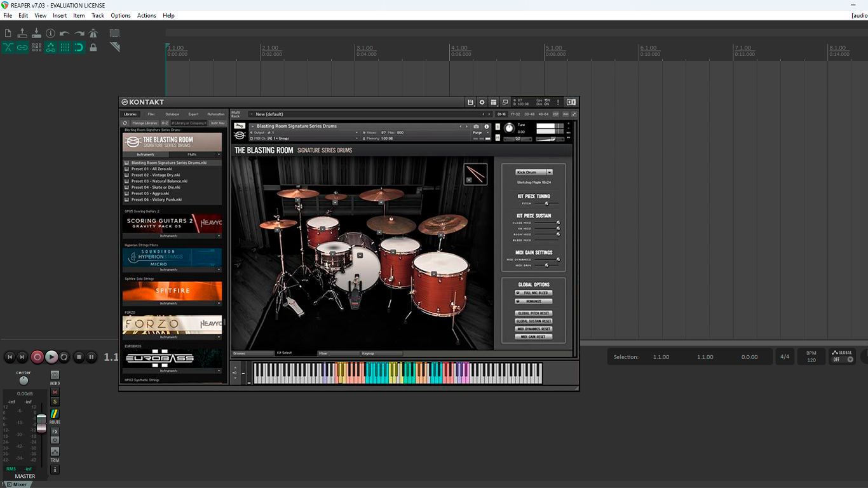The image size is (868, 488).
Task: Toggle the locking padlock icon
Action: pyautogui.click(x=93, y=47)
